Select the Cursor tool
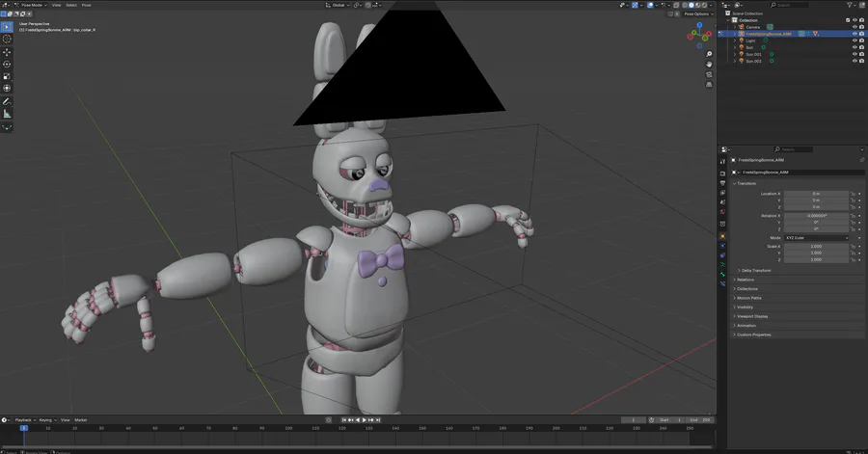This screenshot has height=454, width=868. click(7, 40)
